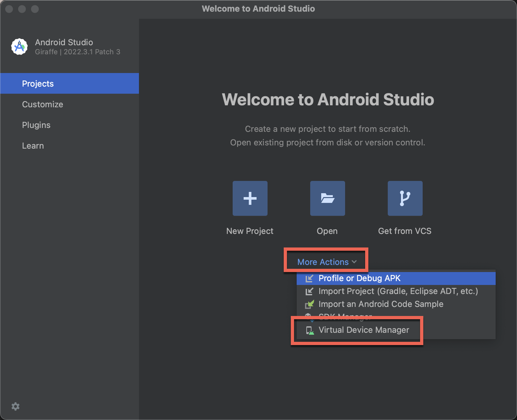Open the Plugins tab
Viewport: 517px width, 420px height.
[x=70, y=125]
